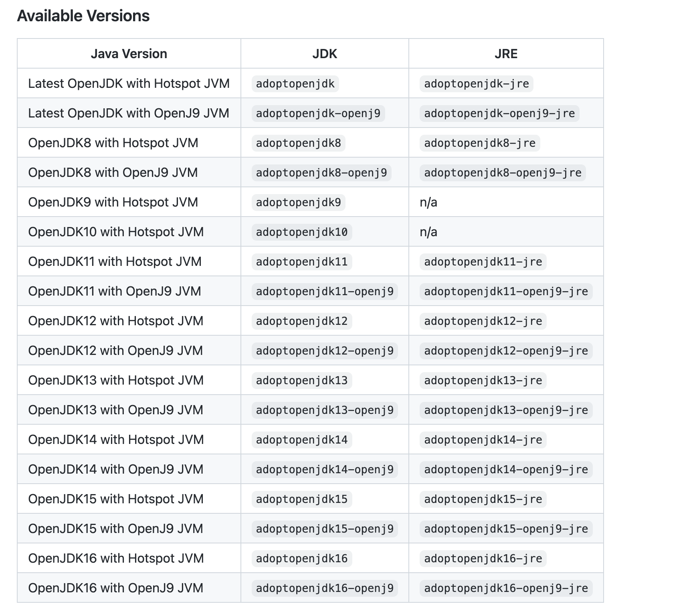The height and width of the screenshot is (616, 699).
Task: Select the adoptopenjdk code label
Action: tap(295, 84)
